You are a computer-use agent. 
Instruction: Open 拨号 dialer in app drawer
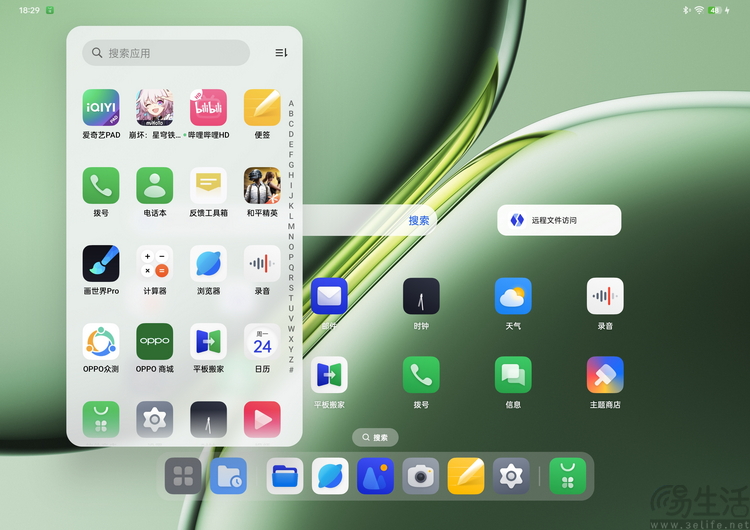[x=101, y=185]
